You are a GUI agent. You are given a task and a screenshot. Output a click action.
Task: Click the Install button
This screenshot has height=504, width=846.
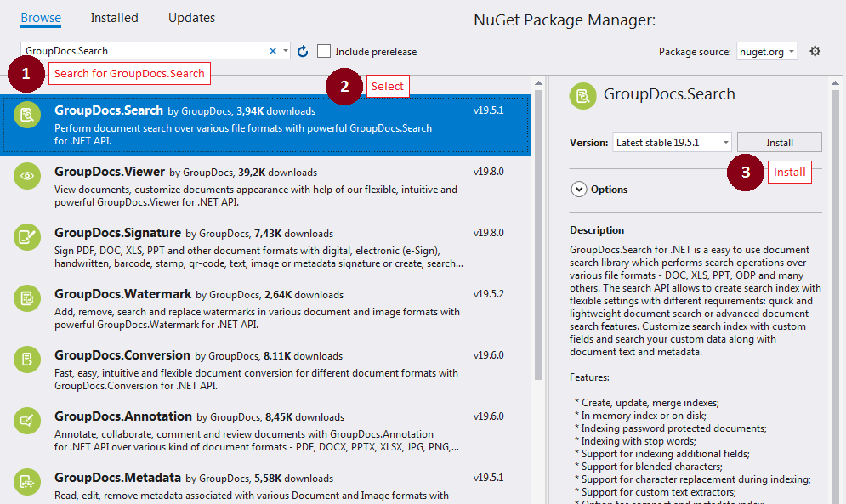coord(779,143)
